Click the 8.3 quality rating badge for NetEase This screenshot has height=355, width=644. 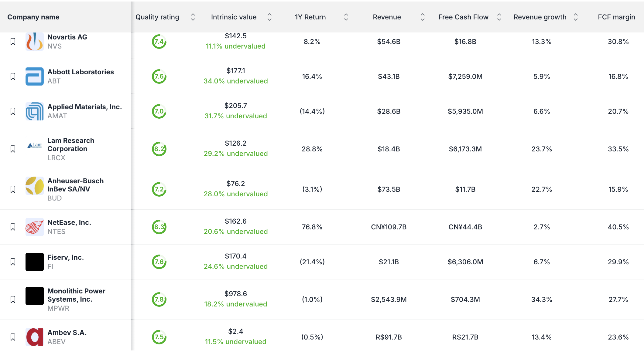point(159,227)
